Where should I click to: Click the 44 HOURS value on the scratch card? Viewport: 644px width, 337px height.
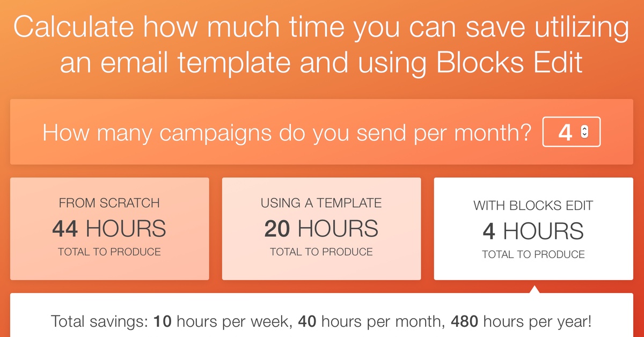pyautogui.click(x=109, y=229)
